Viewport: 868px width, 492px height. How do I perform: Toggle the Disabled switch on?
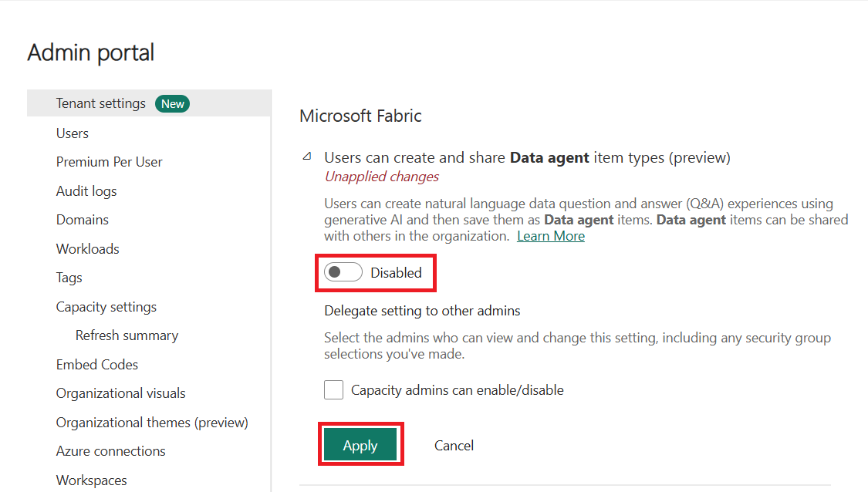343,272
